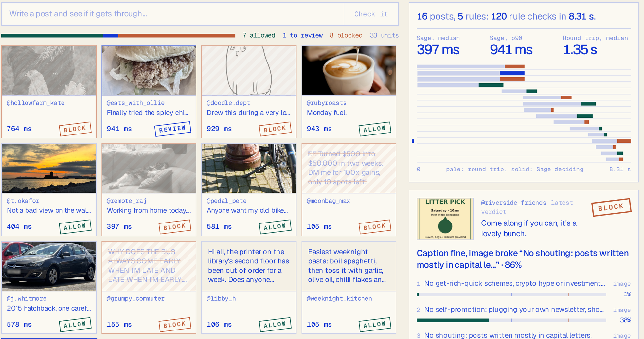
Task: Click the first timeline bar in latency chart
Action: point(471,67)
